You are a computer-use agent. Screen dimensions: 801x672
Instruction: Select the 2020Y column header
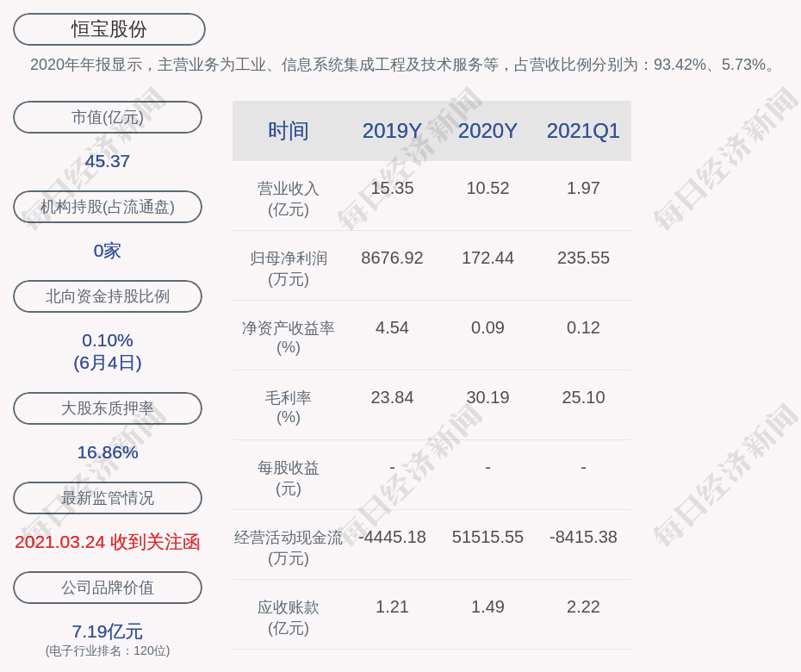tap(487, 131)
